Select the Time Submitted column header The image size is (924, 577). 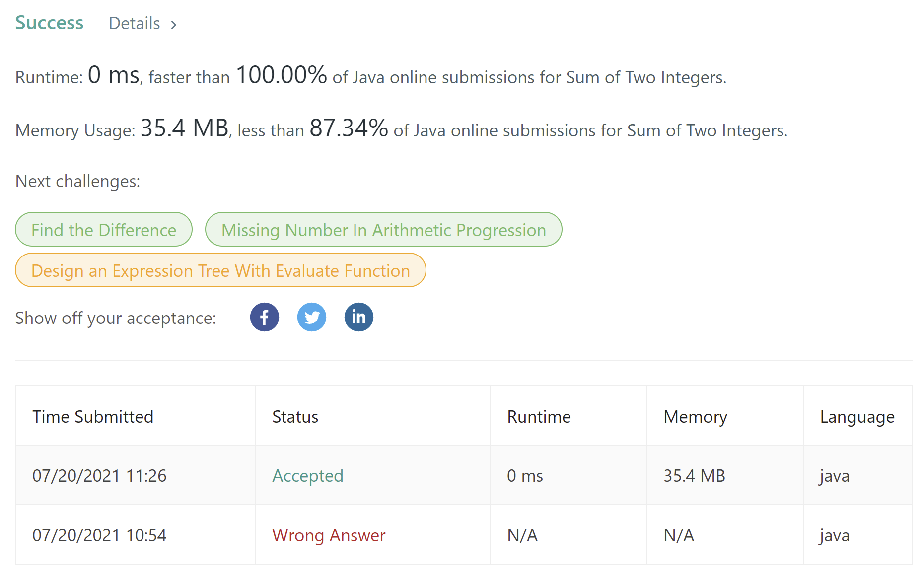click(93, 417)
